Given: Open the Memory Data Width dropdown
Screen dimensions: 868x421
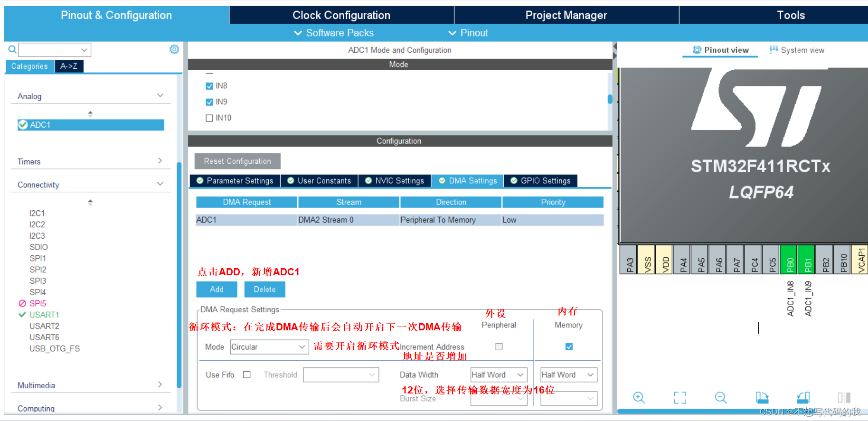Looking at the screenshot, I should click(568, 374).
